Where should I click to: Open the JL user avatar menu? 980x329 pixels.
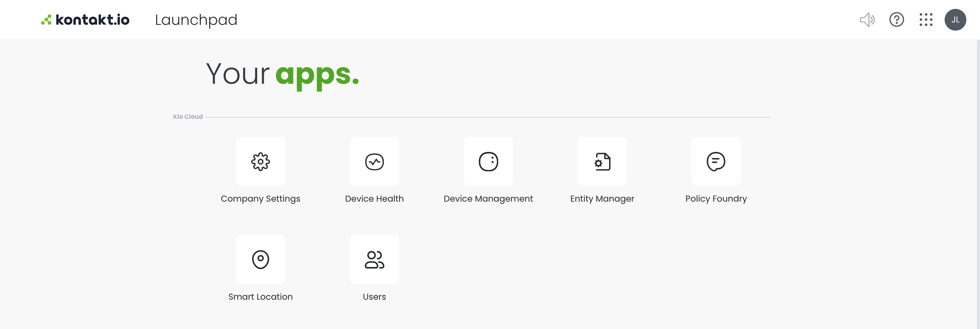pyautogui.click(x=955, y=20)
